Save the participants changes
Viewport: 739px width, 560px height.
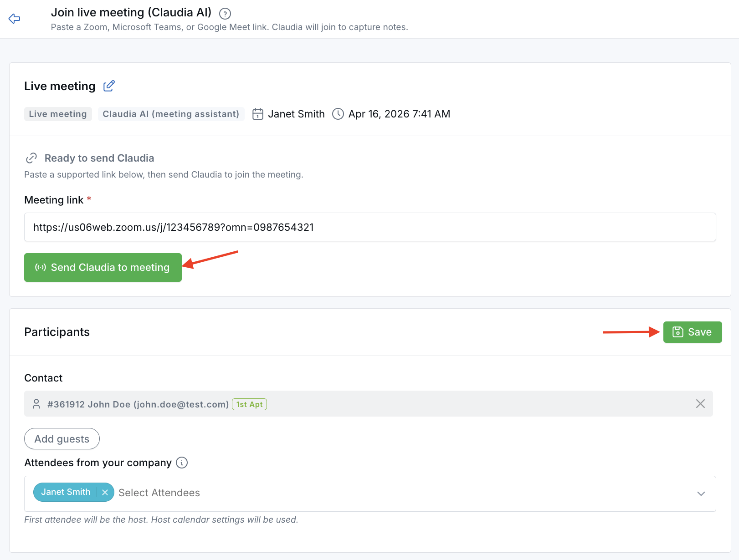pyautogui.click(x=692, y=332)
